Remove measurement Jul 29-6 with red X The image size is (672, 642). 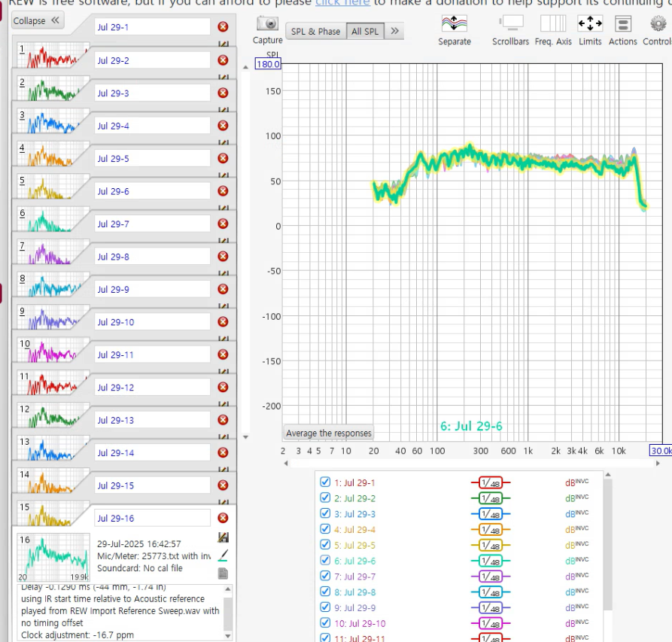(223, 190)
